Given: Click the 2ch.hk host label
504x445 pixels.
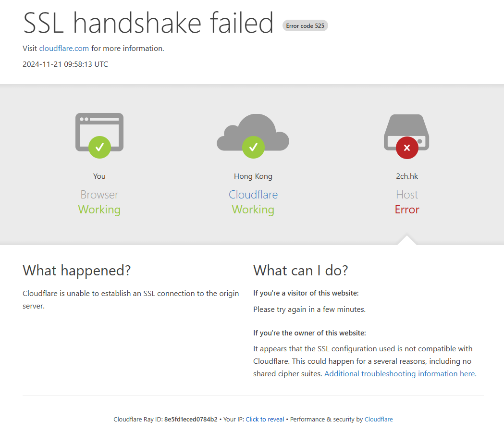Looking at the screenshot, I should click(x=407, y=176).
